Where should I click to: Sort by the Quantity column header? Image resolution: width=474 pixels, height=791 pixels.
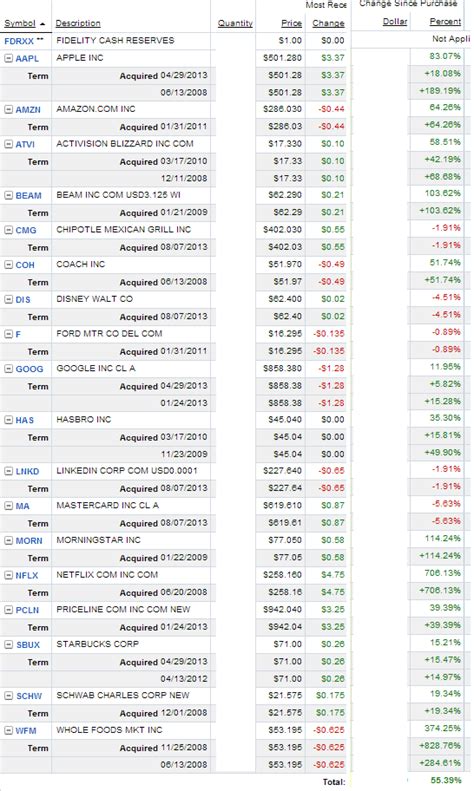point(235,23)
